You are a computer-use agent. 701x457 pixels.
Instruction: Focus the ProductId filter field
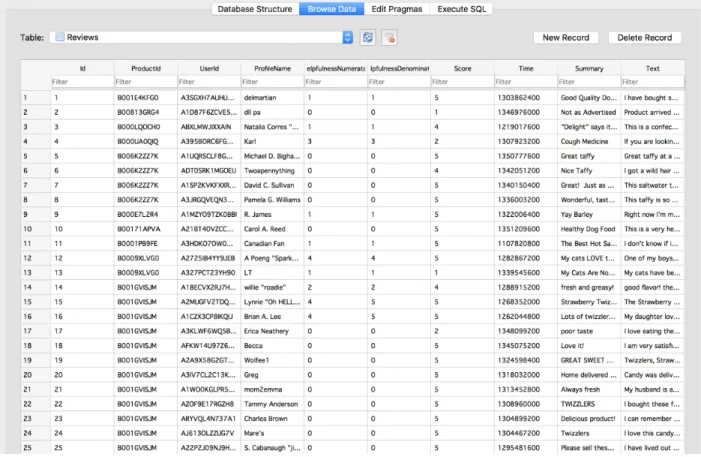click(146, 82)
